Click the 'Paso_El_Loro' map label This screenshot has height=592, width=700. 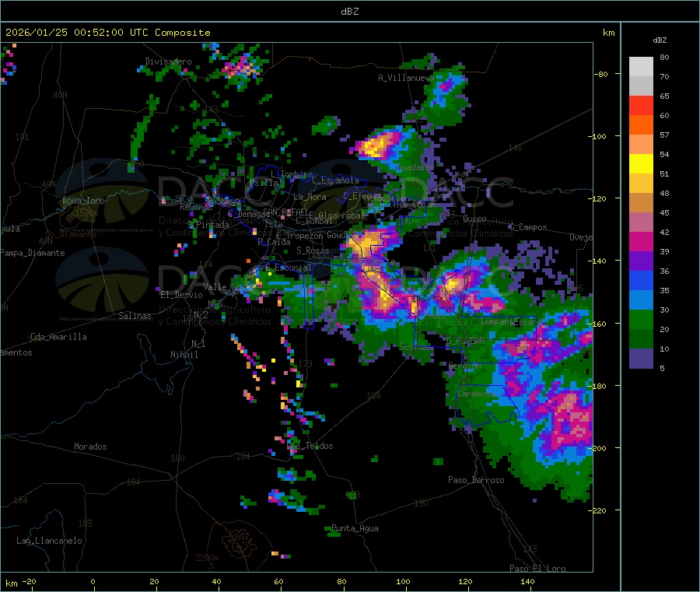click(x=537, y=569)
